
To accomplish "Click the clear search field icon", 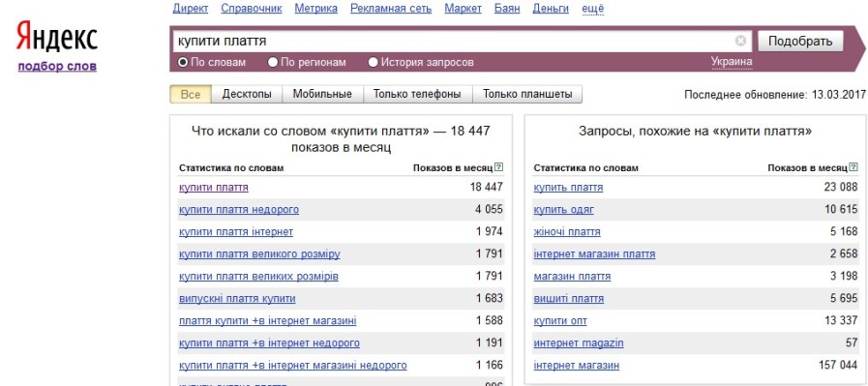I will 740,41.
